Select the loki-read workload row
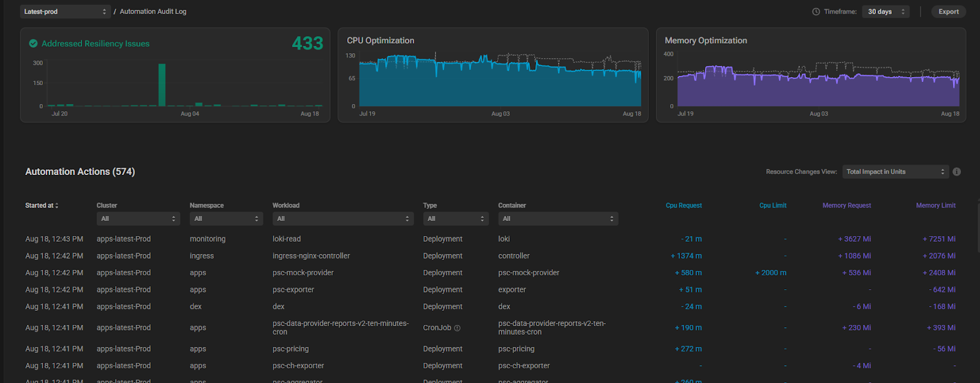 coord(287,239)
